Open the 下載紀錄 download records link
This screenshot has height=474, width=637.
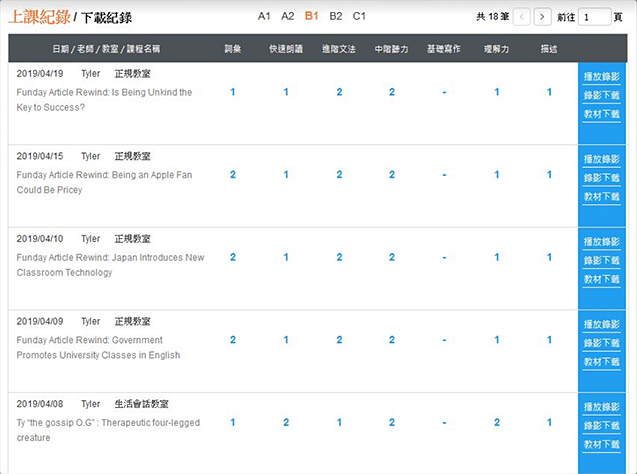point(106,17)
